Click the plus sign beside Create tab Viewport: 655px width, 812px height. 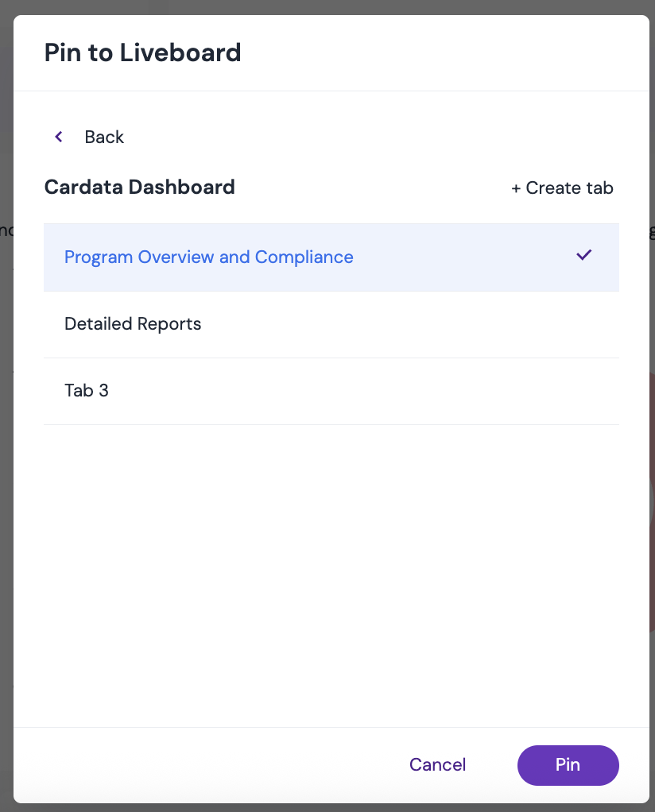tap(516, 188)
